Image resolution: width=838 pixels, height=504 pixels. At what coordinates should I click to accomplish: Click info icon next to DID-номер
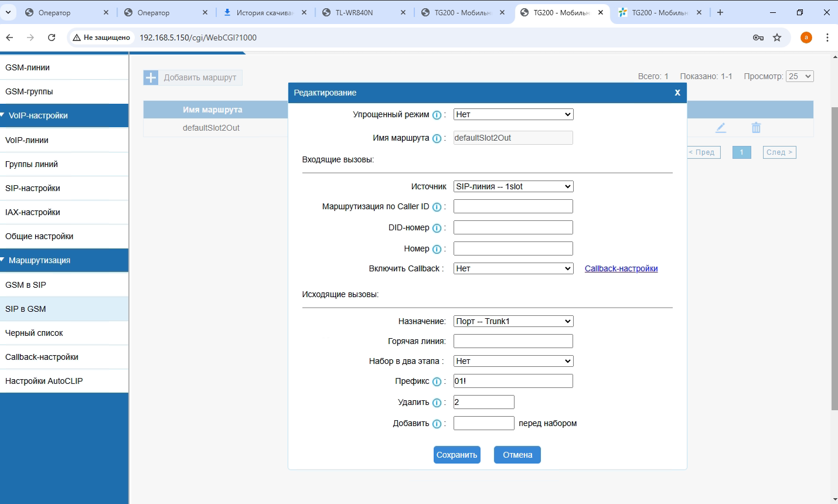[437, 228]
